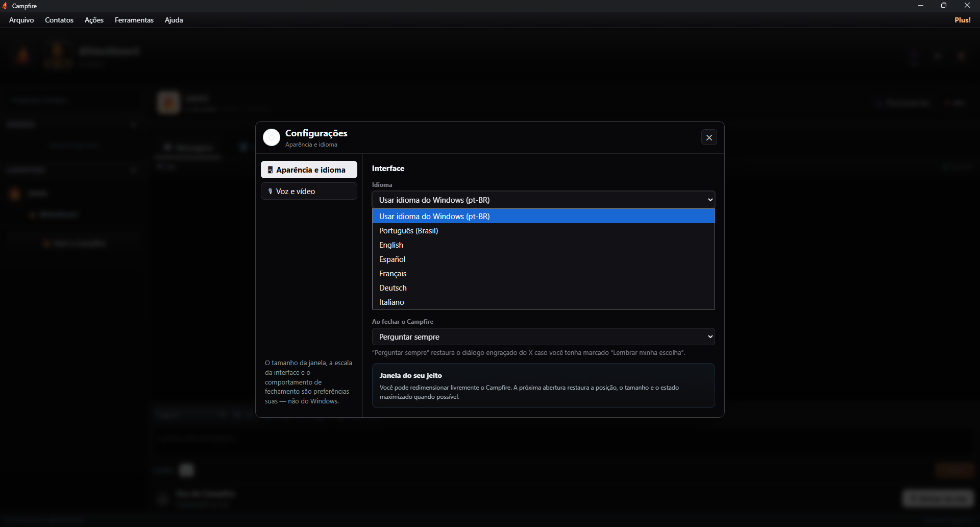Click the Plus! link in the menu bar

tap(963, 20)
